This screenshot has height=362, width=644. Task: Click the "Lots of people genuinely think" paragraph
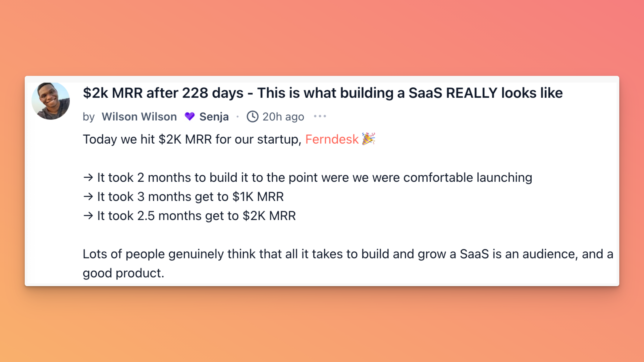pyautogui.click(x=348, y=254)
